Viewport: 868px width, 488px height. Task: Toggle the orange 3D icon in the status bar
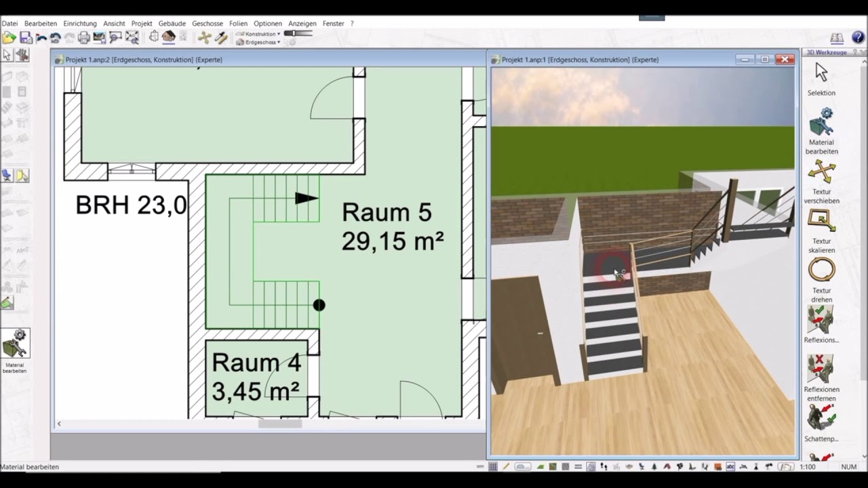click(718, 466)
